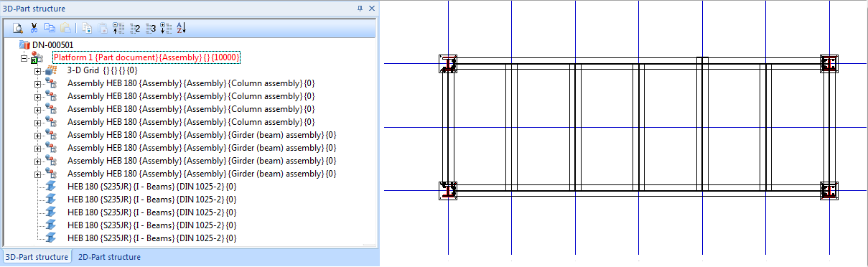Collapse structure levels with up-arrow icon
The image size is (868, 267).
tap(118, 28)
